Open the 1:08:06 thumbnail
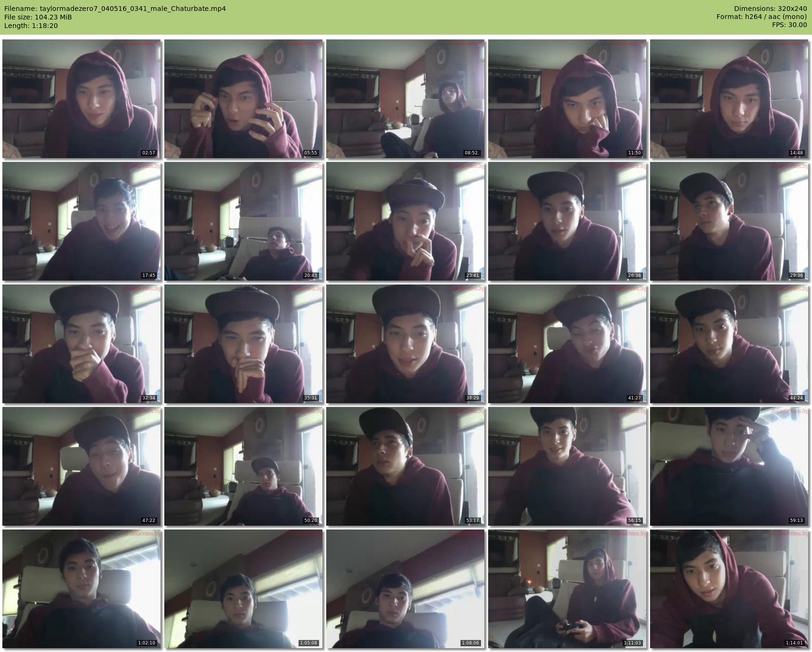 (406, 589)
